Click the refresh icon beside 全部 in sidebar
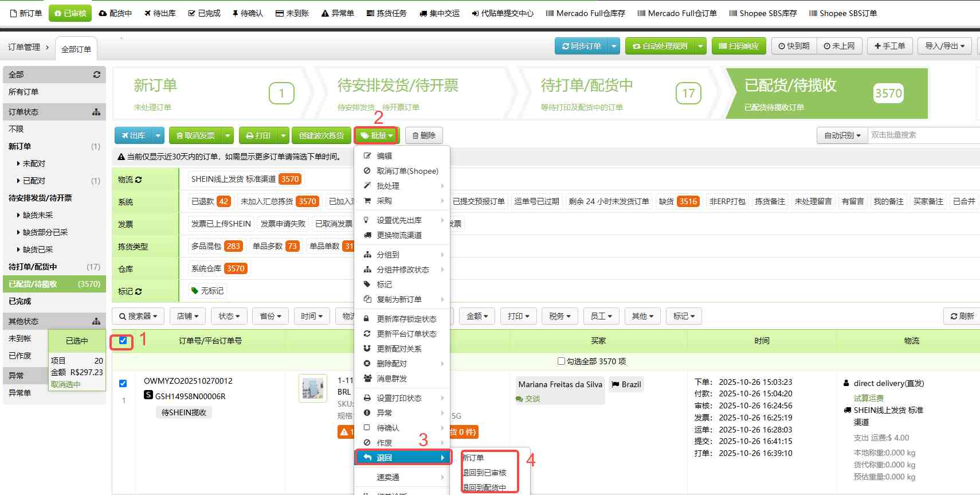 click(97, 75)
